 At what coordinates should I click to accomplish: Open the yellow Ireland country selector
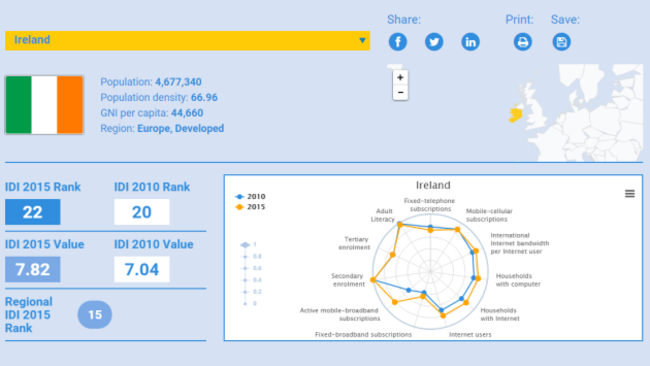[187, 41]
